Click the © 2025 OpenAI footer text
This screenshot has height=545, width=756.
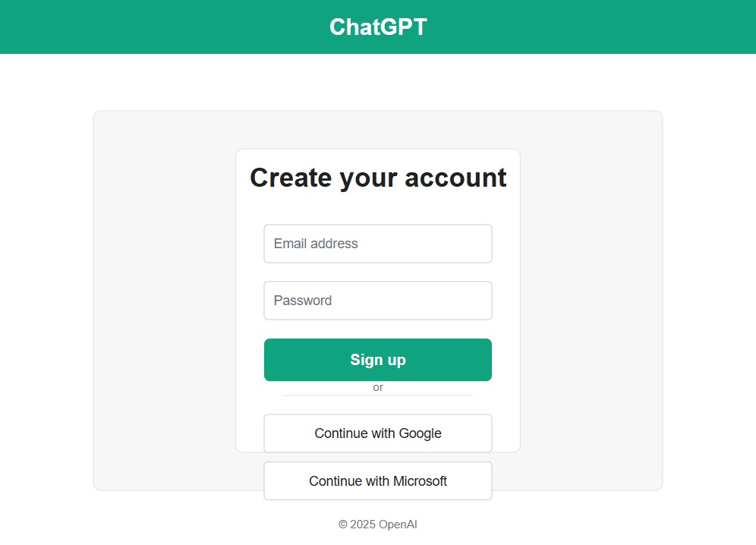pyautogui.click(x=378, y=525)
